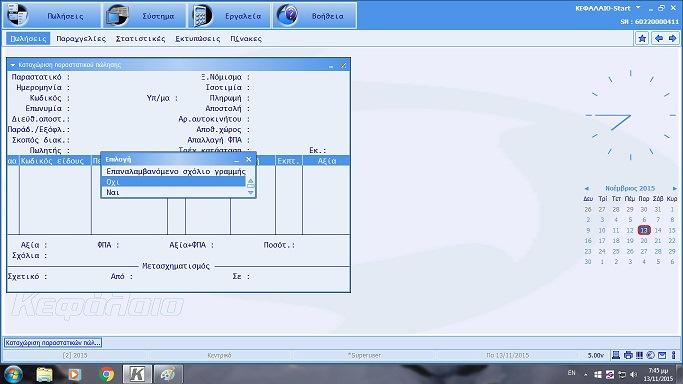
Task: Open the Windows Start menu
Action: 13,374
